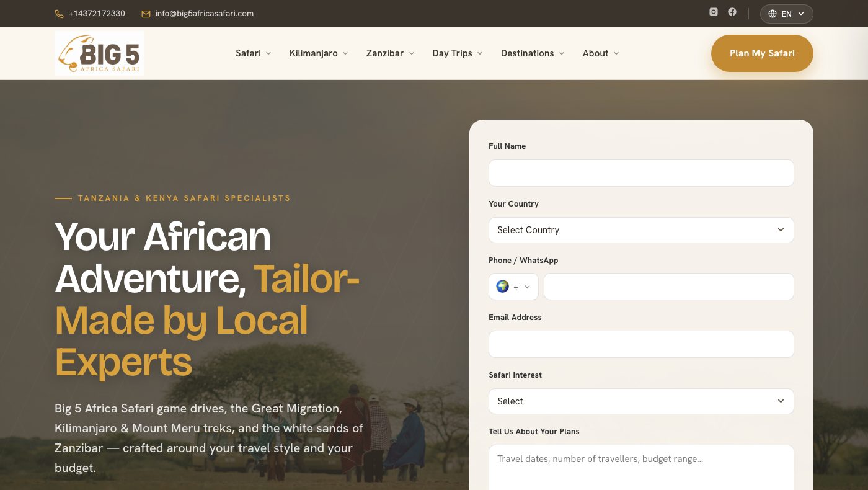
Task: Expand the Kilimanjaro menu chevron
Action: coord(345,53)
